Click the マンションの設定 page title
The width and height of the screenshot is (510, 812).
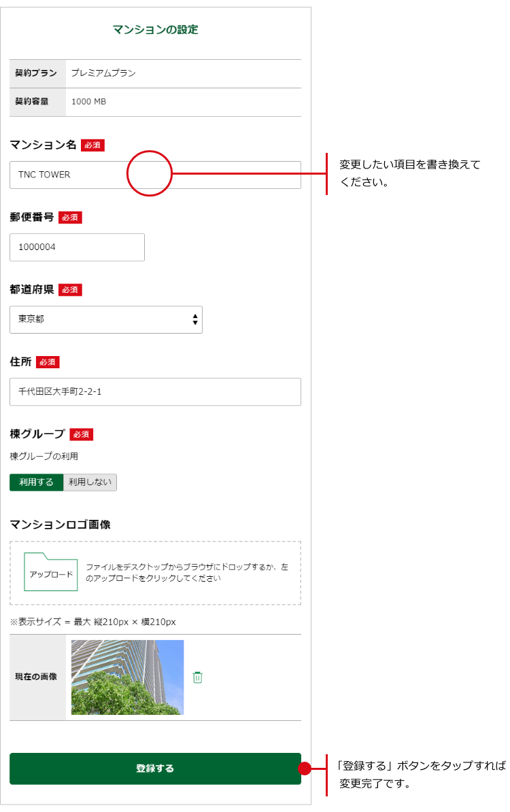coord(155,30)
